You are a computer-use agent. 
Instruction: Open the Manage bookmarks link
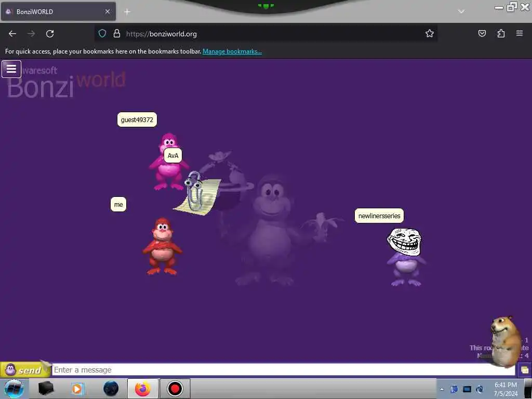232,51
